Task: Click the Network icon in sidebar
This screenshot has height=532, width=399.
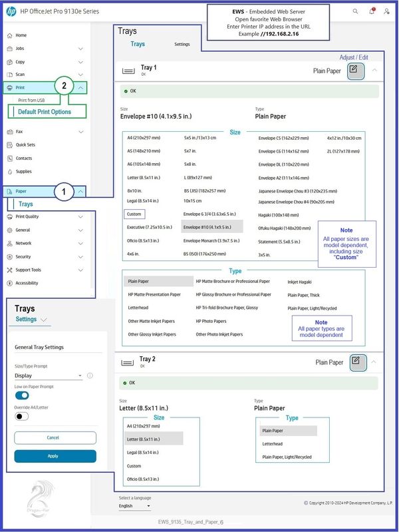Action: point(9,243)
